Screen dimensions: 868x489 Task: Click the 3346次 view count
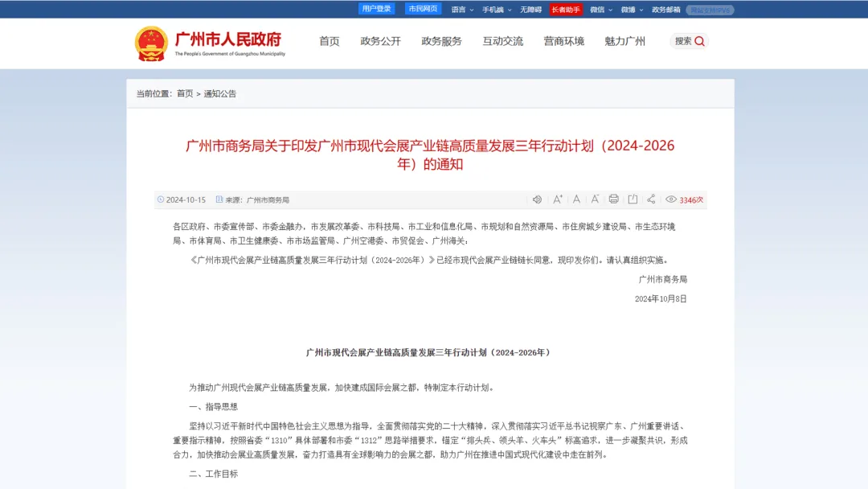point(691,200)
